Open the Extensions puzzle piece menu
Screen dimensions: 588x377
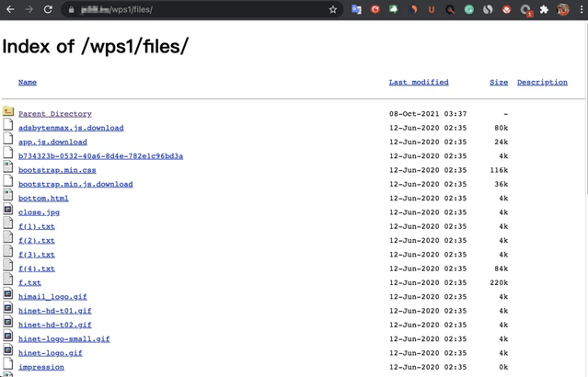point(544,10)
